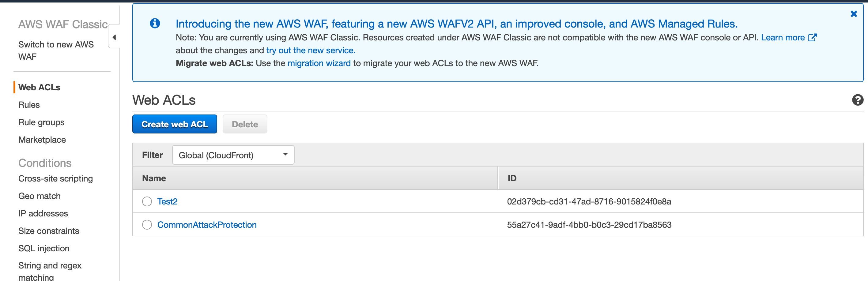Select the Test2 radio button

[x=147, y=201]
